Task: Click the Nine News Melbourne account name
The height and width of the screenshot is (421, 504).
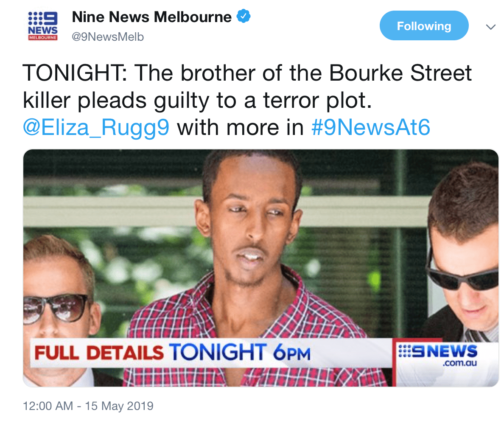Action: [x=152, y=17]
